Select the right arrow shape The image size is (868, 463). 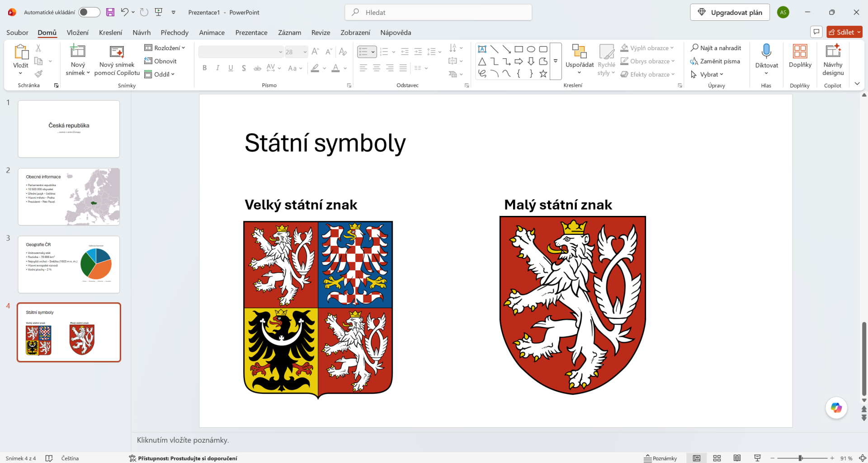click(519, 61)
